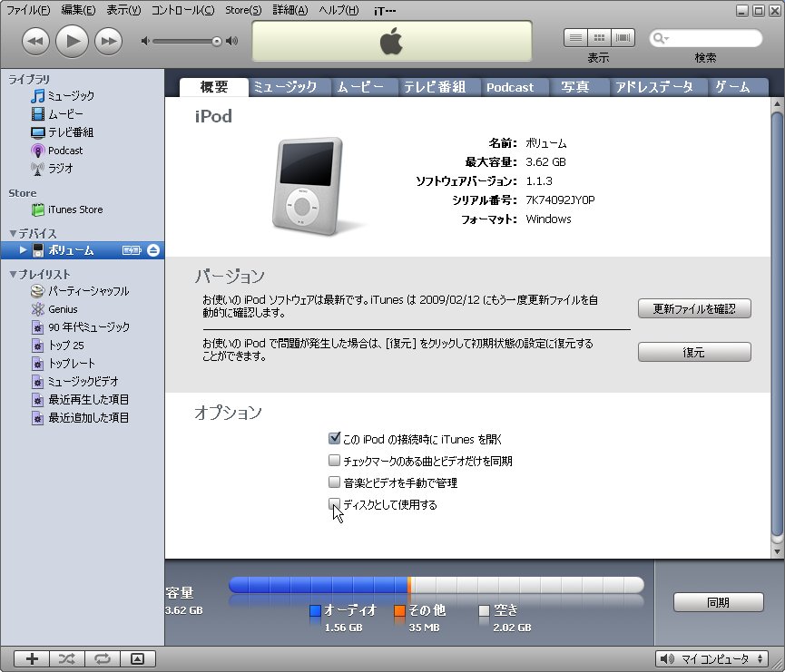Switch to Cover Flow view
This screenshot has width=785, height=672.
click(623, 38)
